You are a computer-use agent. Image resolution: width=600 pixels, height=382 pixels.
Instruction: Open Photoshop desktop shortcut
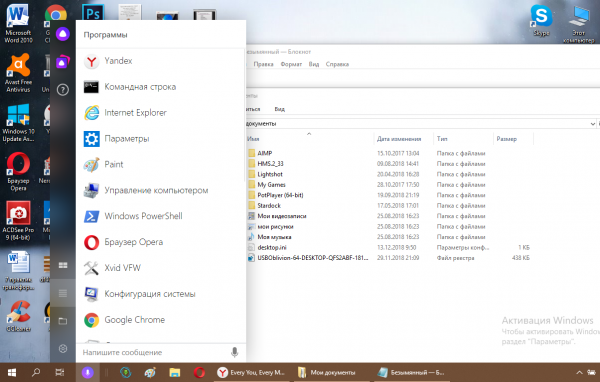[93, 13]
